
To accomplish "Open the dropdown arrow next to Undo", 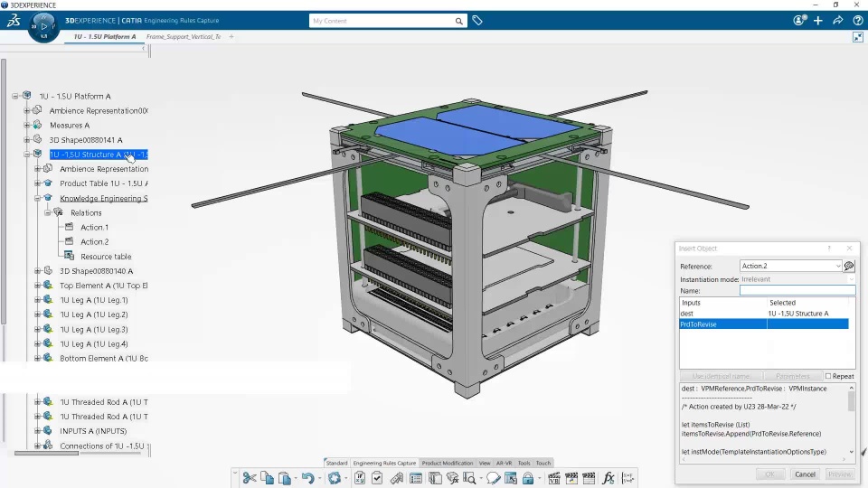I will click(x=319, y=479).
